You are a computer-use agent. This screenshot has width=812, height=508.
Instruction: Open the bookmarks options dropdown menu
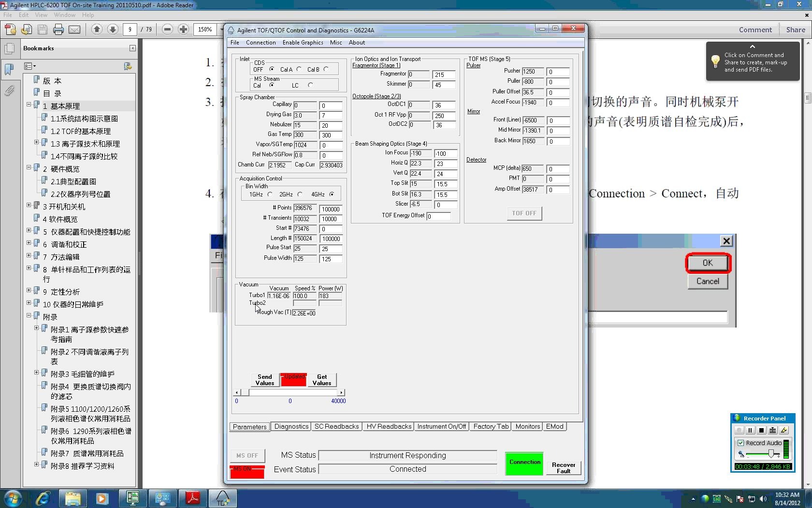point(30,66)
